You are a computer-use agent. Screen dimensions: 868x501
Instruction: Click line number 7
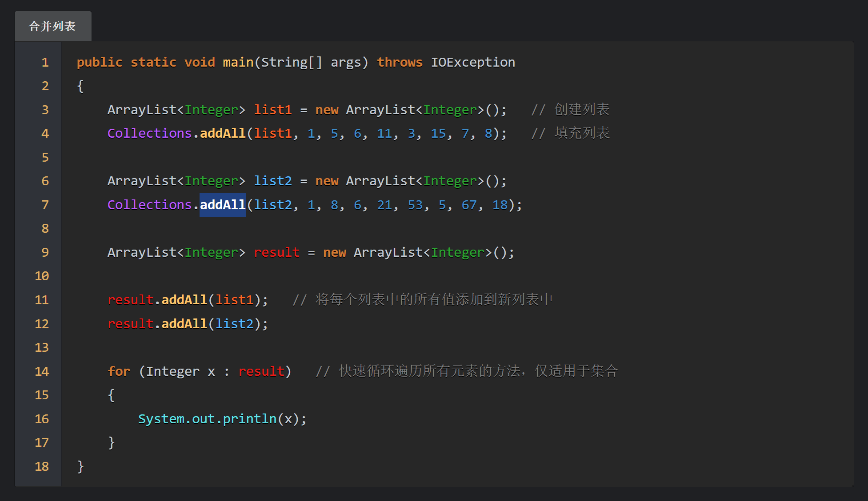tap(44, 205)
